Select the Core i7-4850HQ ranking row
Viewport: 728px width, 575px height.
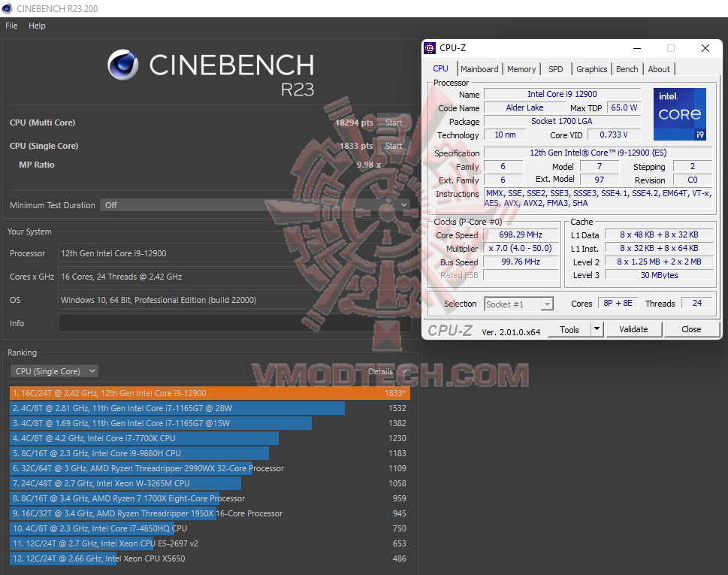click(x=210, y=528)
